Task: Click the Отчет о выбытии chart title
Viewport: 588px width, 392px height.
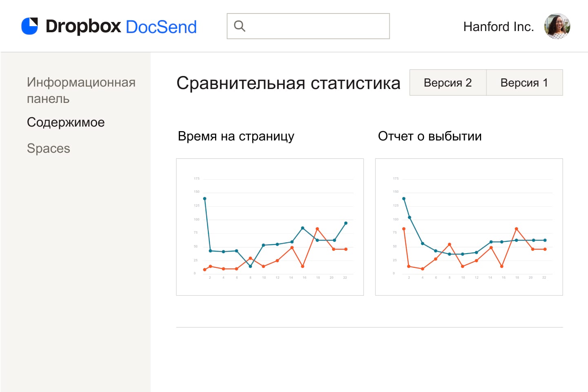Action: coord(430,136)
